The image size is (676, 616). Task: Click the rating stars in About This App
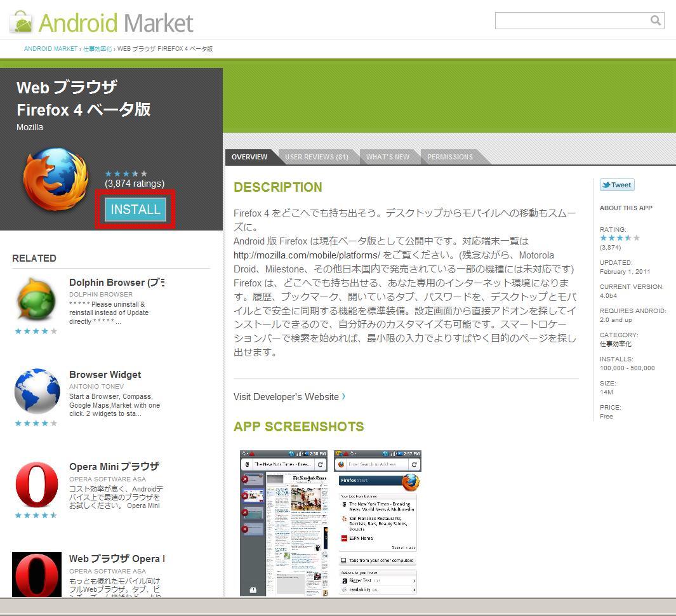point(620,238)
